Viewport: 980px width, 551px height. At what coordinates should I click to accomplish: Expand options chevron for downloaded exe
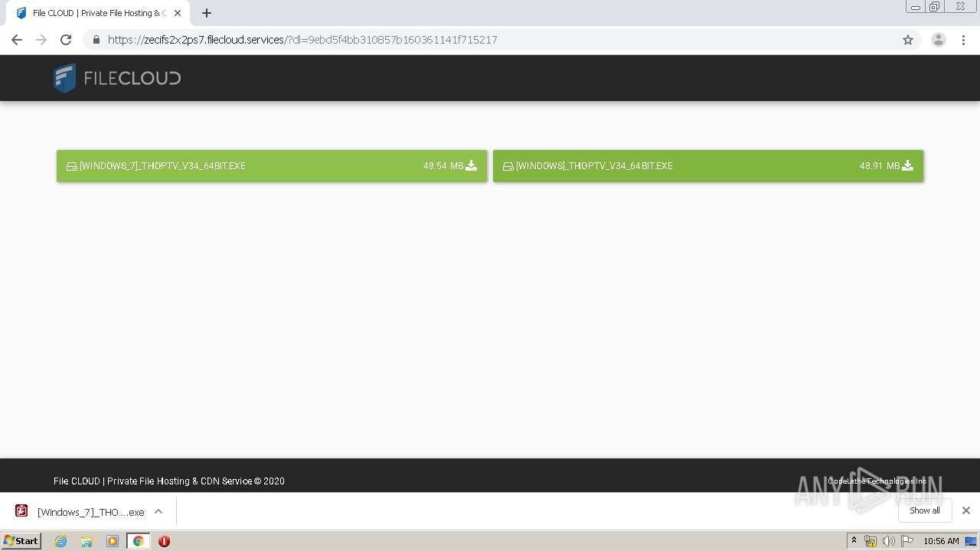[158, 511]
